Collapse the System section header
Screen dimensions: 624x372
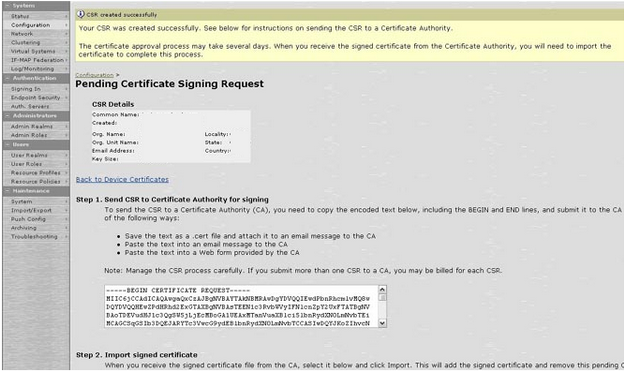coord(36,6)
